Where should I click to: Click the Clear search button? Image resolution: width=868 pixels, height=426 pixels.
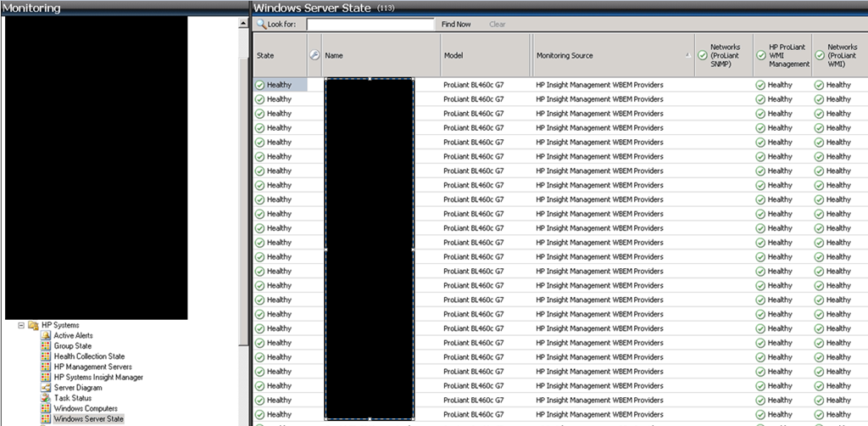pos(498,25)
